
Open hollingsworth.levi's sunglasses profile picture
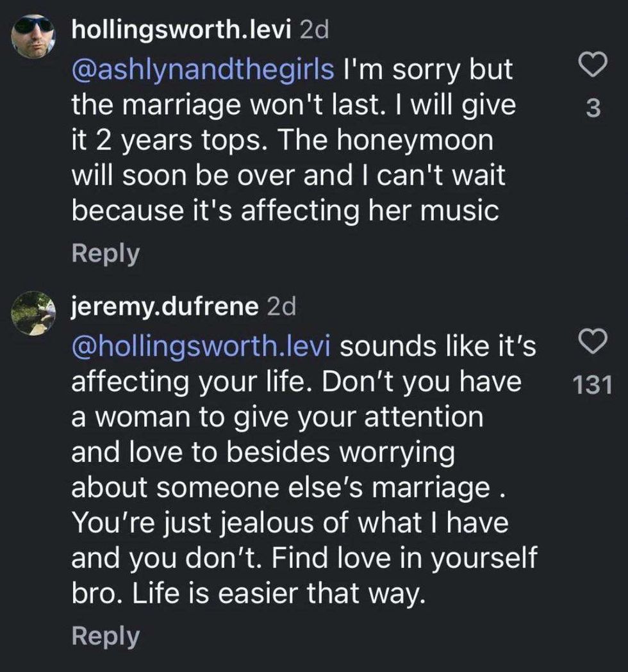[x=35, y=38]
